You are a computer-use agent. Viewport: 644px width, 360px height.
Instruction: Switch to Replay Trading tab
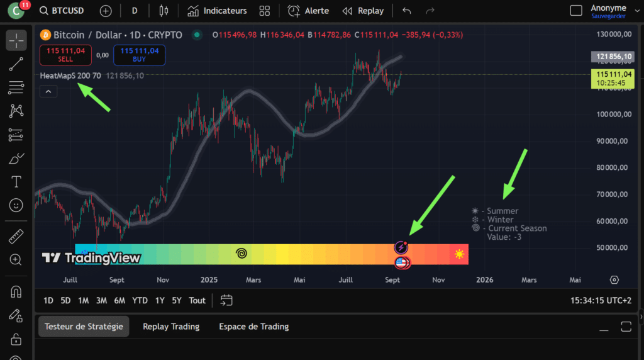(x=171, y=326)
